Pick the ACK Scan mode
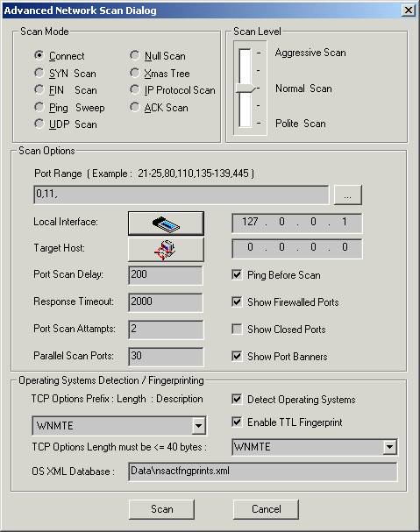The height and width of the screenshot is (532, 420). 135,107
